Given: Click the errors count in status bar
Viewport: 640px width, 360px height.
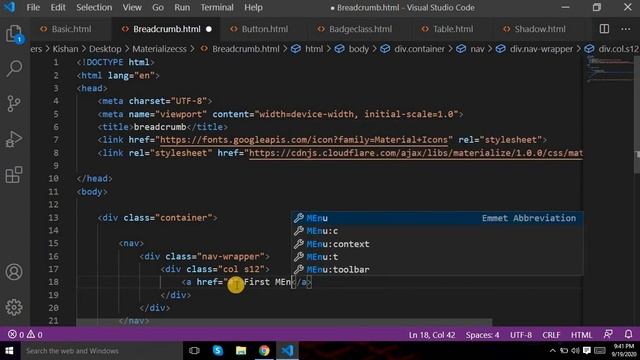Looking at the screenshot, I should tap(16, 335).
